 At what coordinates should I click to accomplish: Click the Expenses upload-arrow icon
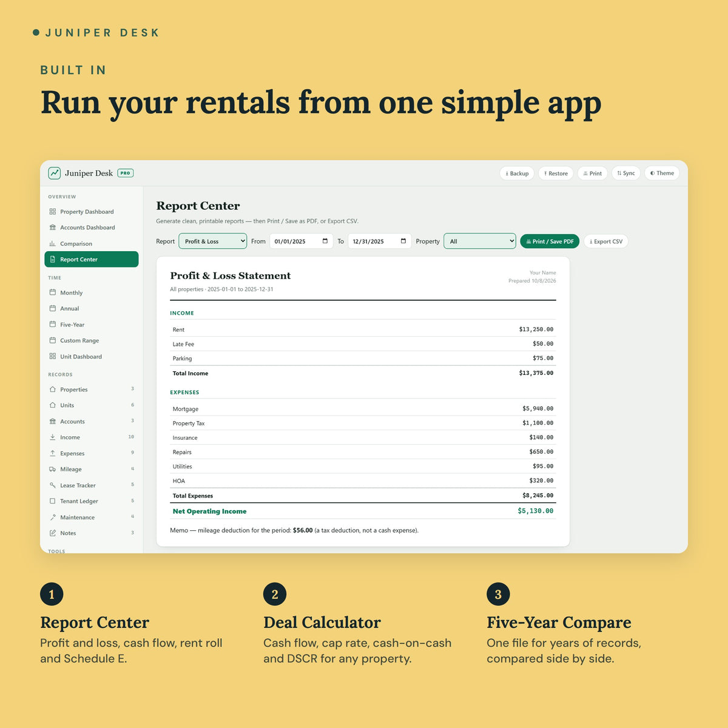coord(53,453)
